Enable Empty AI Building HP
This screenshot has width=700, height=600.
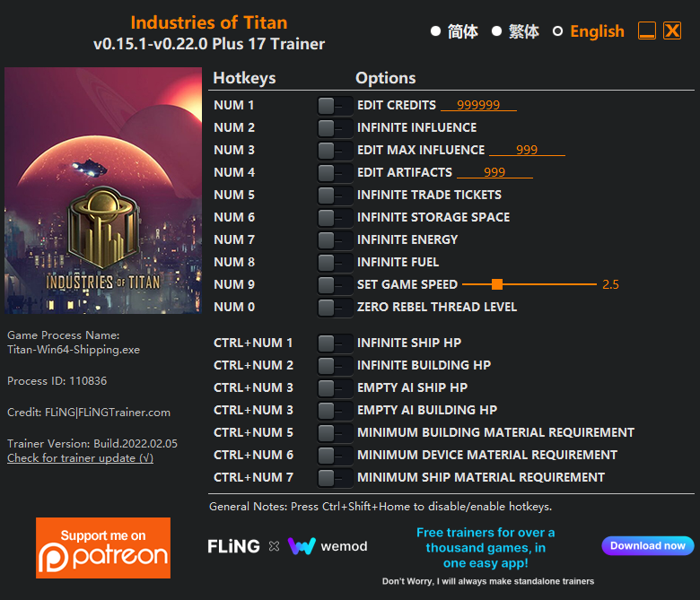point(335,411)
